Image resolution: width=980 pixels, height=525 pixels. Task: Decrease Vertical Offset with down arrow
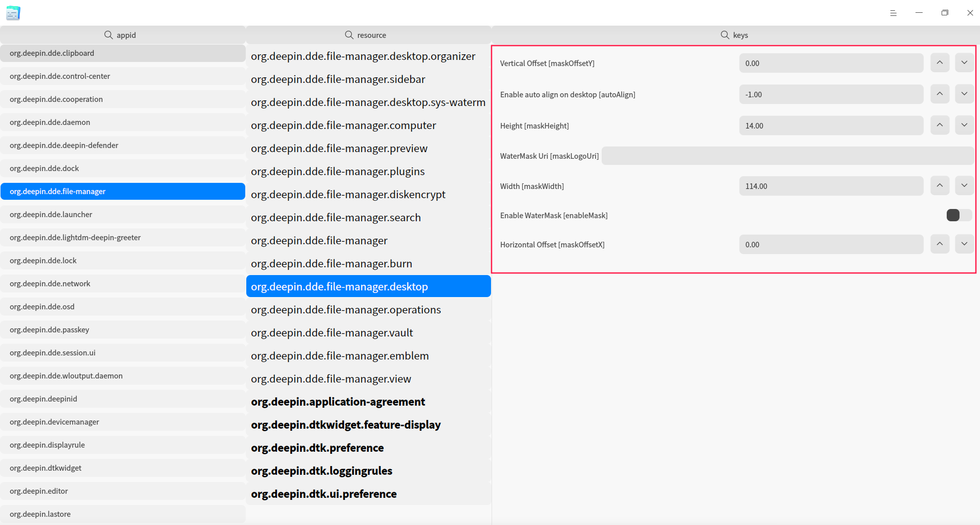pyautogui.click(x=964, y=63)
